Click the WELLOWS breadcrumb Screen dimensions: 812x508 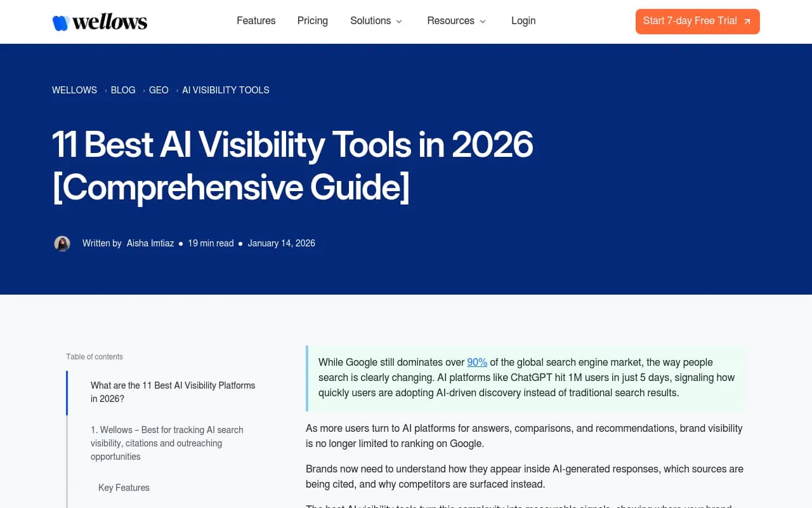[74, 90]
